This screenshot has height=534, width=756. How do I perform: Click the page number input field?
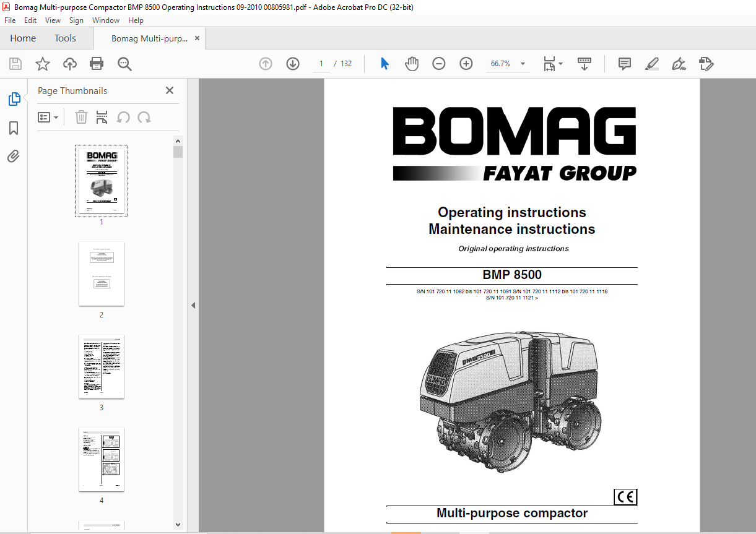pyautogui.click(x=321, y=64)
